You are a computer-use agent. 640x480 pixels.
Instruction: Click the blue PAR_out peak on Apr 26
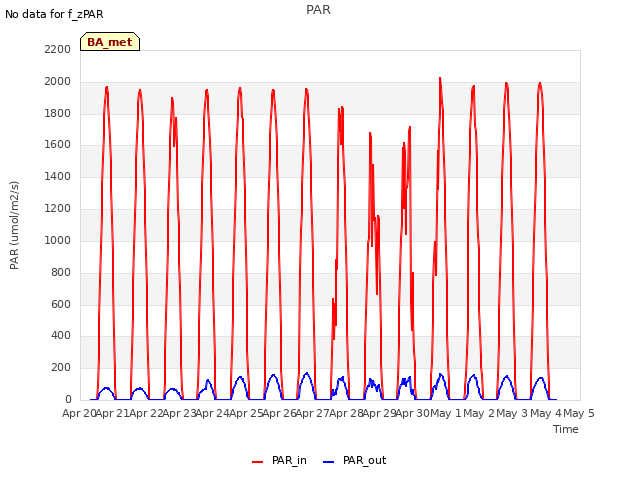coord(307,373)
